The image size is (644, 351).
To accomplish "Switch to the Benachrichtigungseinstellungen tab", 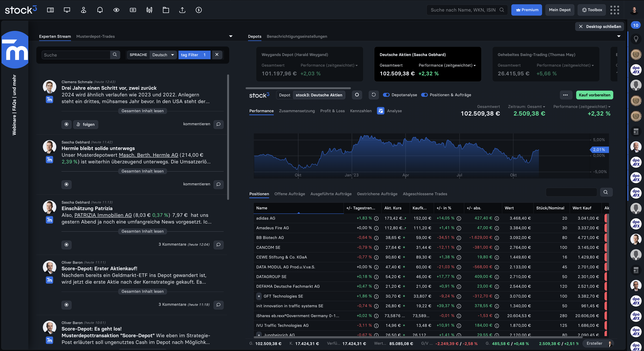I will pyautogui.click(x=297, y=36).
